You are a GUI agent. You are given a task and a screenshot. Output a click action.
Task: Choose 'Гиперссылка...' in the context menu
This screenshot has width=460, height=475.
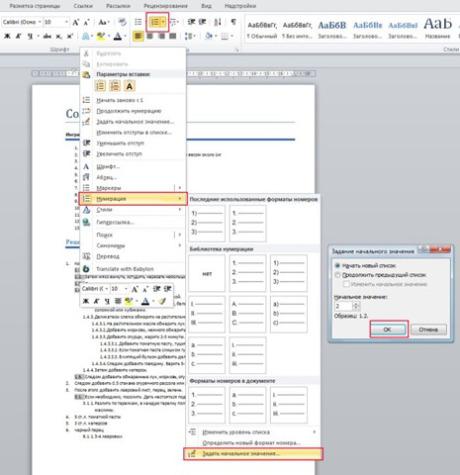133,222
